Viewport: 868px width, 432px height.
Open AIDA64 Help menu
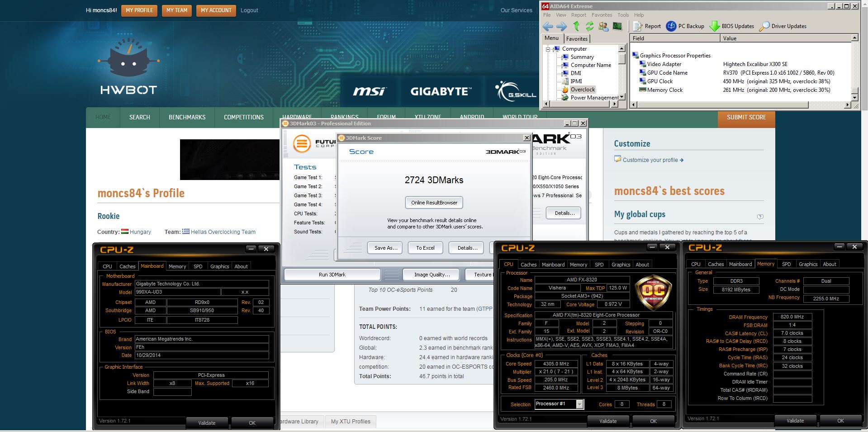click(639, 15)
